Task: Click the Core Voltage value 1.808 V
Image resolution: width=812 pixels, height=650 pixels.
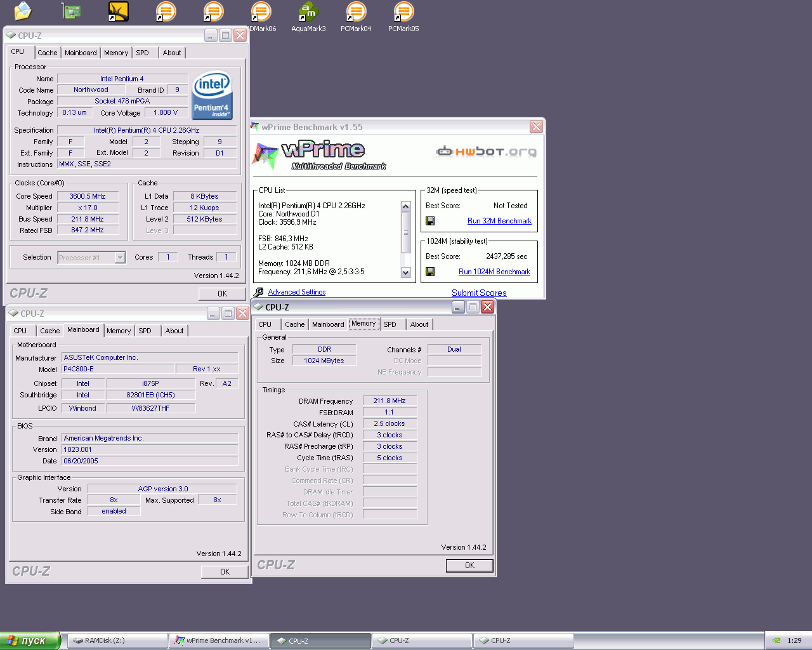Action: [x=166, y=112]
